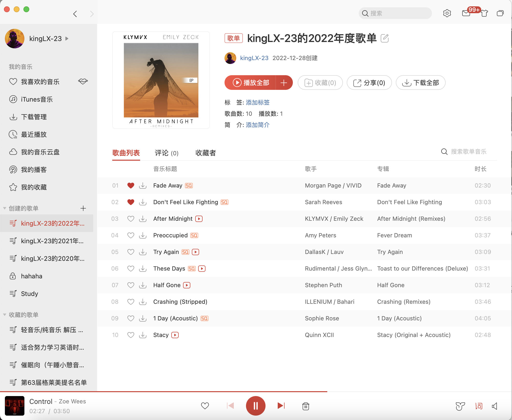Viewport: 512px width, 420px height.
Task: Like the song Half Gone
Action: (131, 285)
